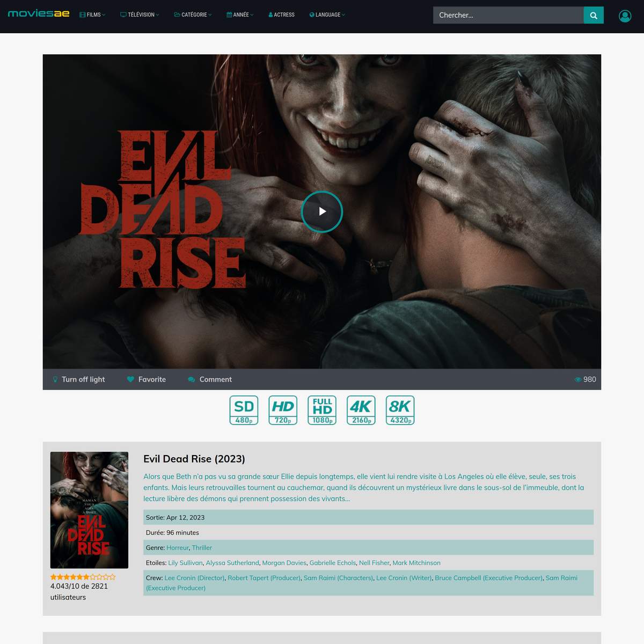Open Bruce Campbell (Executive Producer) link
This screenshot has width=644, height=644.
[488, 578]
